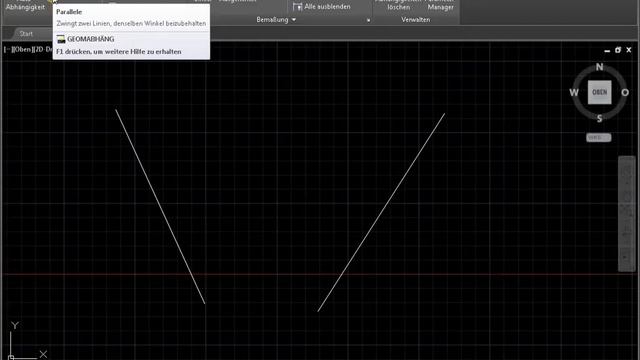The height and width of the screenshot is (360, 640).
Task: Click the Parallele tooltip title
Action: click(x=69, y=12)
